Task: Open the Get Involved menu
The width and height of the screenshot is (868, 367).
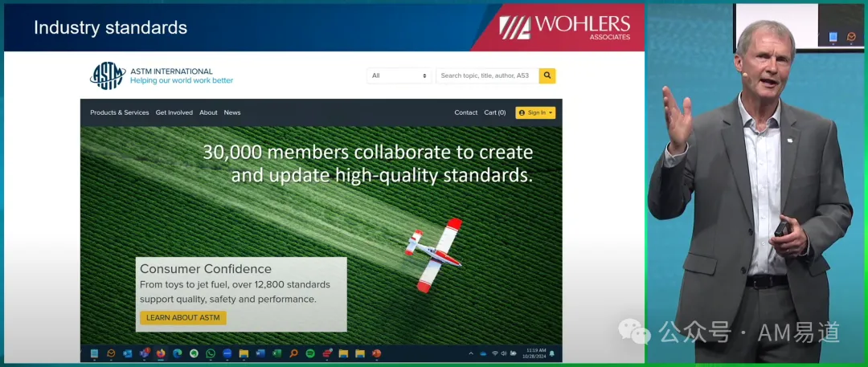Action: (174, 112)
